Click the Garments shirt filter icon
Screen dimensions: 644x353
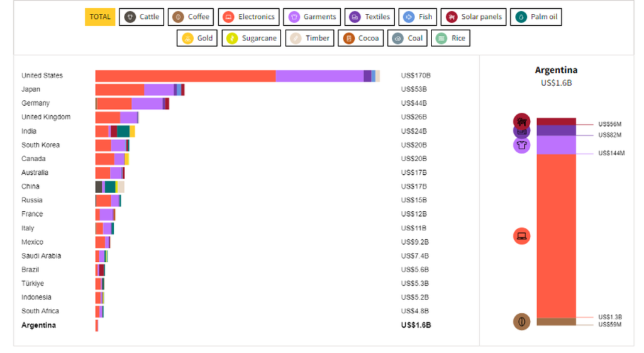(294, 17)
